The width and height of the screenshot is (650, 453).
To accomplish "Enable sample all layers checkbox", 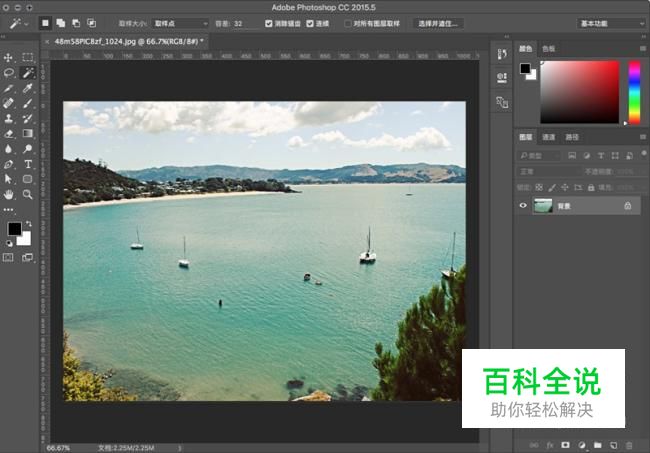I will point(348,24).
